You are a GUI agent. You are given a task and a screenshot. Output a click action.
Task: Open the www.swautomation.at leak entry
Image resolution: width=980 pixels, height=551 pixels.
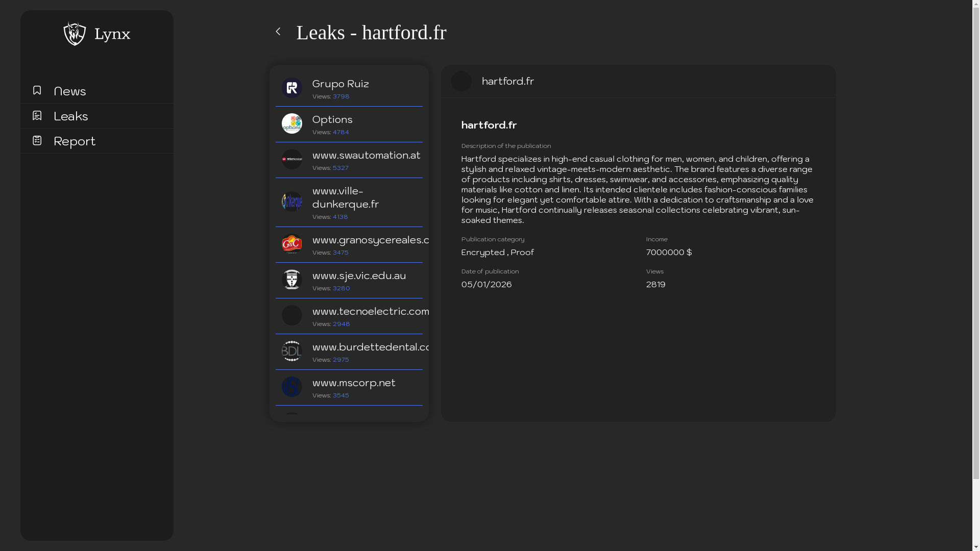point(366,155)
